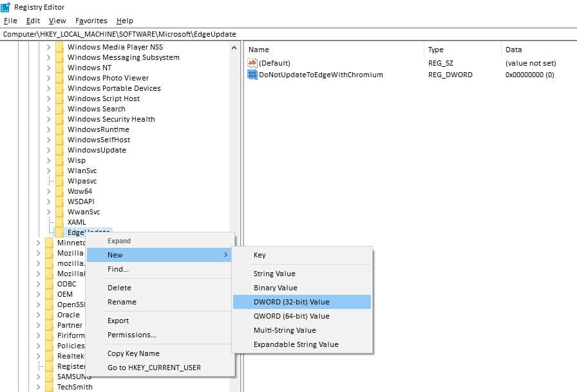Expand the Windows Security Health key
The image size is (577, 392).
pyautogui.click(x=48, y=119)
